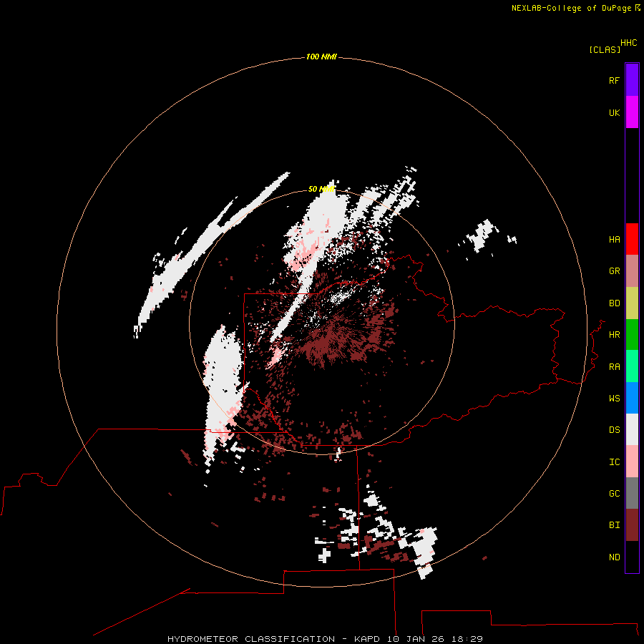Click the 18:29 timestamp
The image size is (644, 644).
point(467,639)
